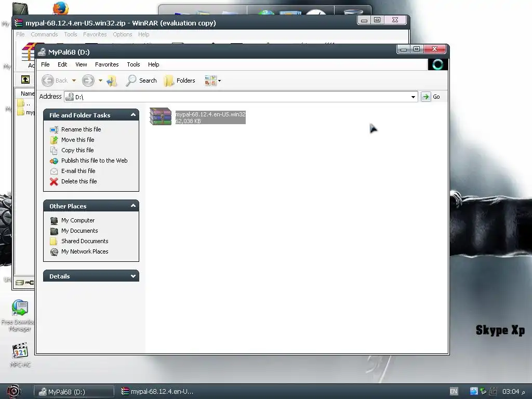The image size is (532, 399).
Task: Click the Publish to Web globe icon
Action: coord(54,161)
